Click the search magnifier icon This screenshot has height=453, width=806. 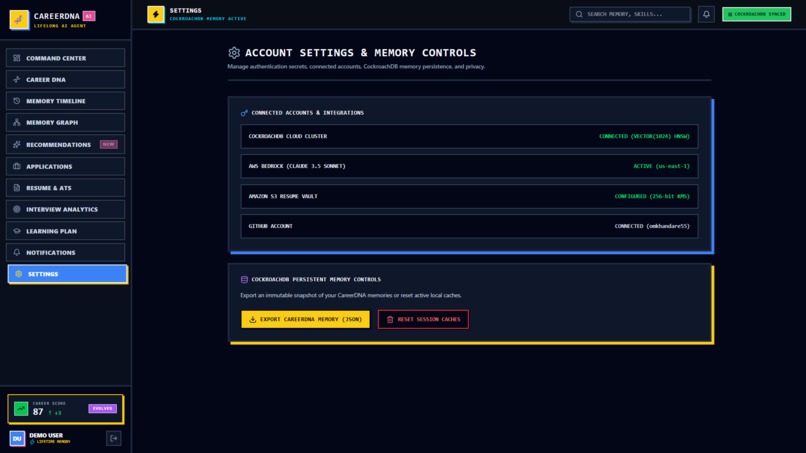click(x=579, y=14)
